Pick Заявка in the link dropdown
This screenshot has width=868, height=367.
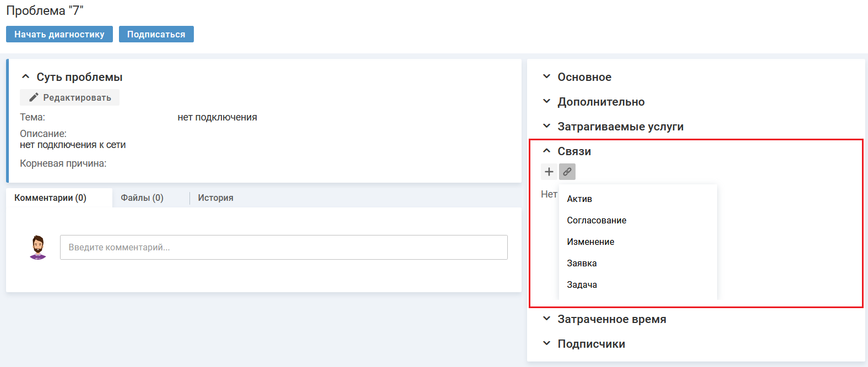[x=582, y=264]
